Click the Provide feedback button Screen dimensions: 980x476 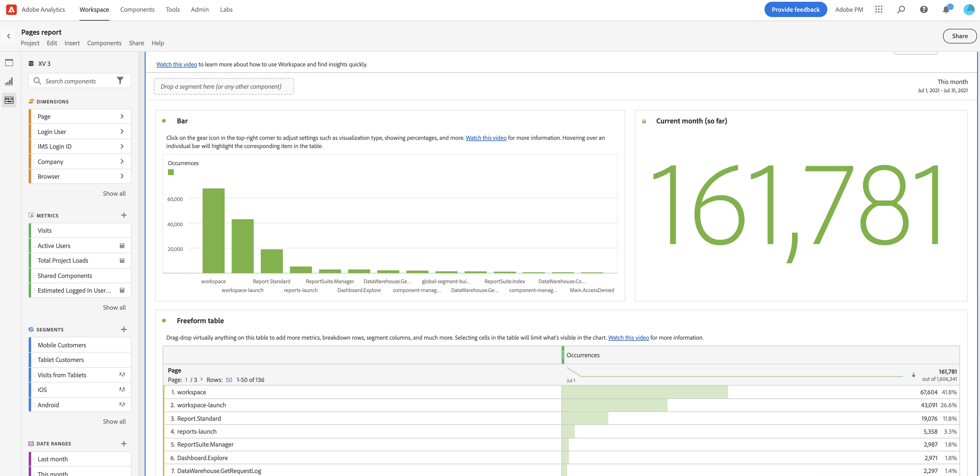tap(796, 9)
